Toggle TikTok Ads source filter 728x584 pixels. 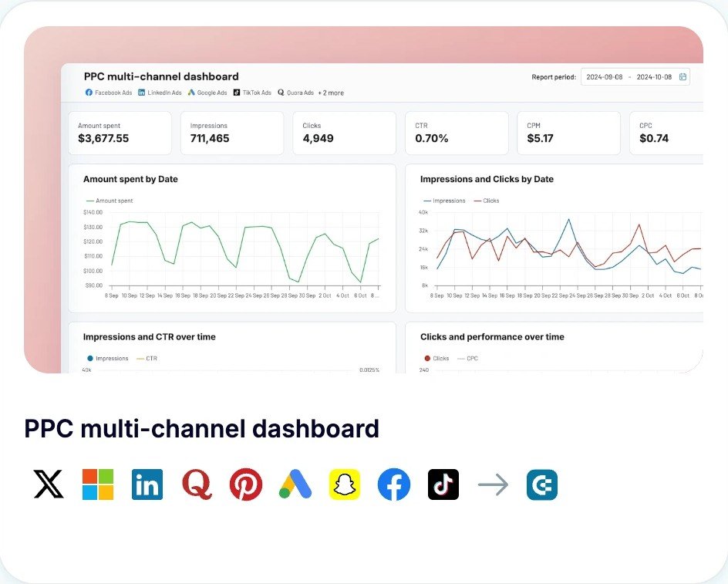[252, 93]
